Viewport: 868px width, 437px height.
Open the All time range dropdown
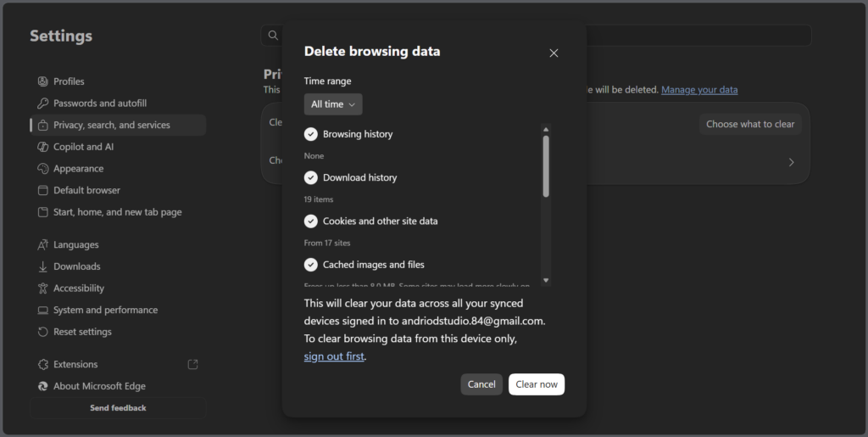[333, 104]
